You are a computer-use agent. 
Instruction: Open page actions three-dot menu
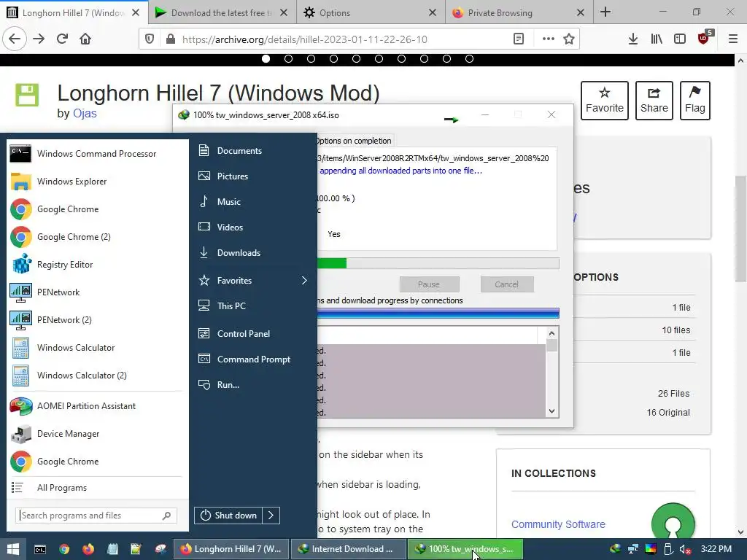click(x=549, y=39)
